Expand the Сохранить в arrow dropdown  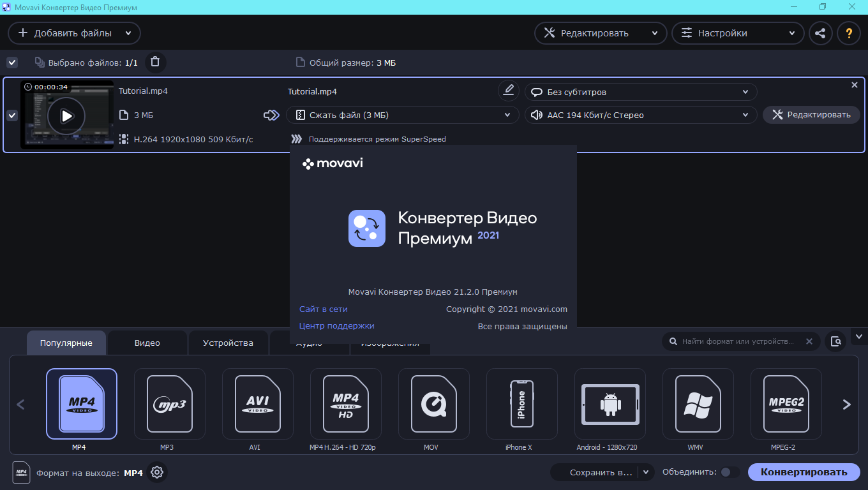[x=646, y=472]
